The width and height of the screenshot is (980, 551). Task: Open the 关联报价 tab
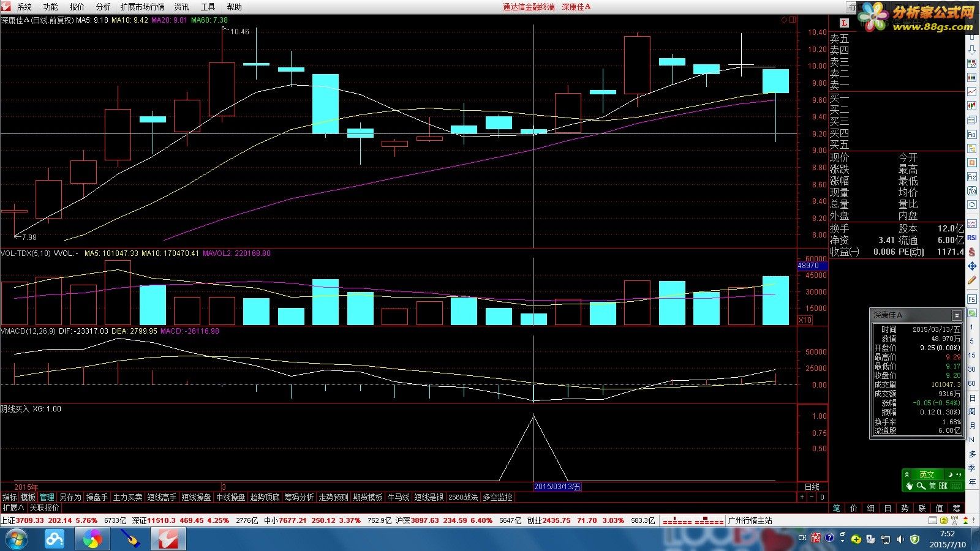45,508
